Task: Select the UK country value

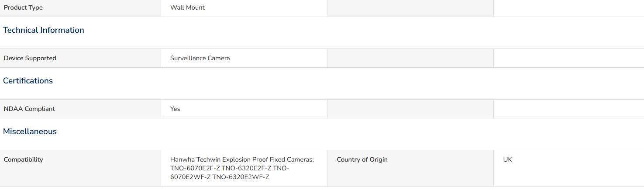Action: [x=507, y=159]
